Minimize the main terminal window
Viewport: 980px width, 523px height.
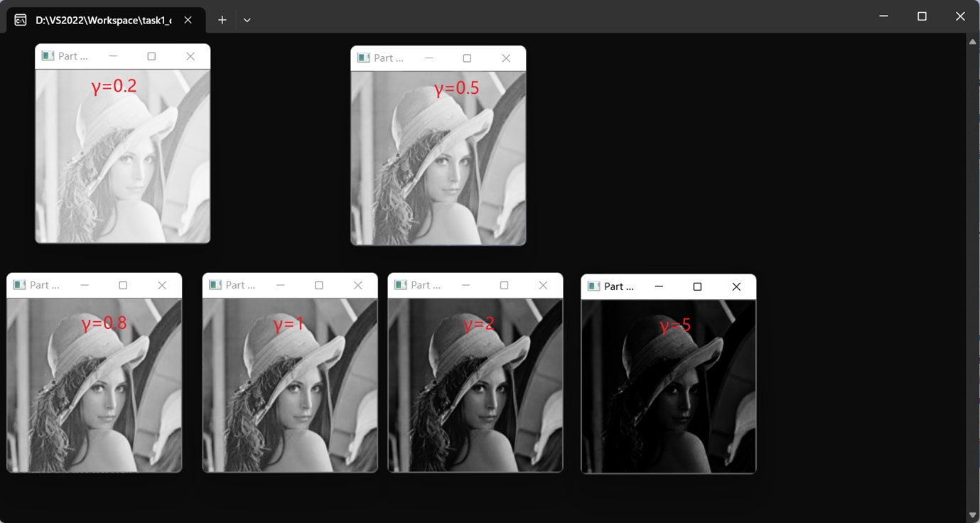coord(883,16)
